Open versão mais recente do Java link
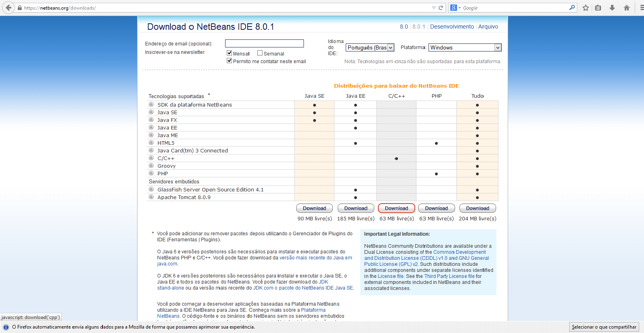644x333 pixels. [316, 258]
